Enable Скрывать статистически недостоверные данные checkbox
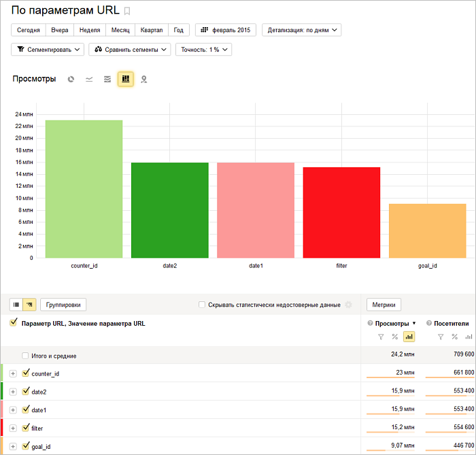The height and width of the screenshot is (455, 476). click(x=202, y=305)
